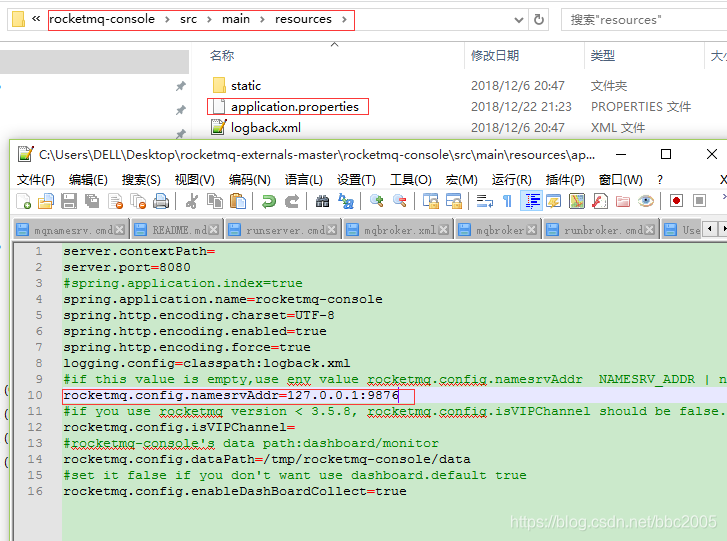Click the Explorer search "resources" field
This screenshot has height=541, width=727.
click(x=644, y=20)
